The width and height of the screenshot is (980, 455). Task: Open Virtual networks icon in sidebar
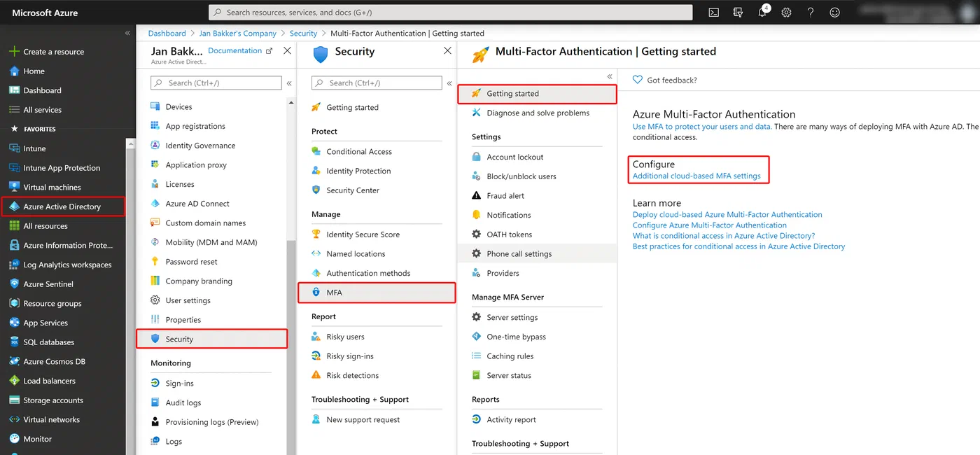[x=13, y=420]
